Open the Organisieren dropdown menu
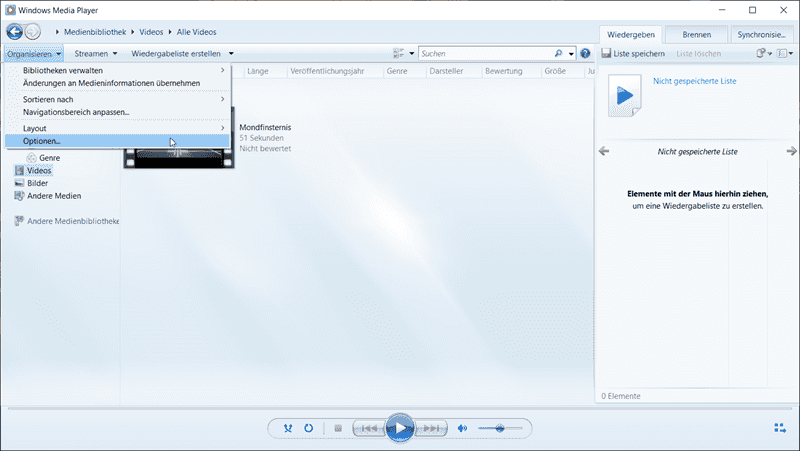 click(34, 54)
